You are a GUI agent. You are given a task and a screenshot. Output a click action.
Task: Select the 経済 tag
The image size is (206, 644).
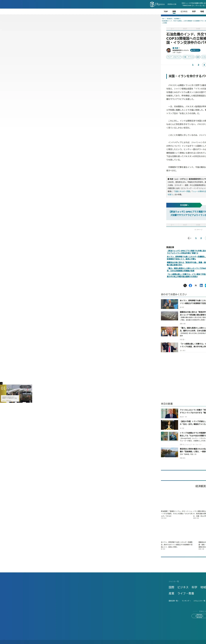198,57
